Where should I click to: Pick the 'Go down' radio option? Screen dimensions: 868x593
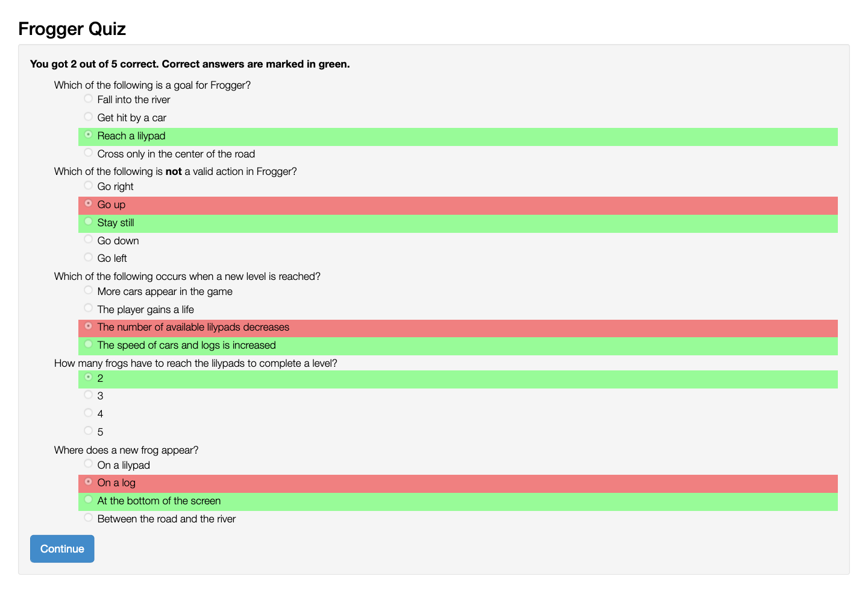click(x=89, y=239)
